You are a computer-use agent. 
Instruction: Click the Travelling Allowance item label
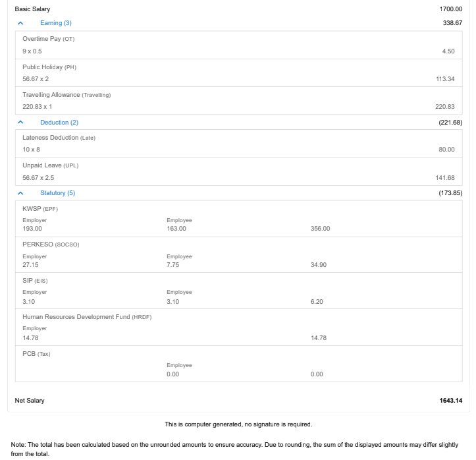click(66, 95)
